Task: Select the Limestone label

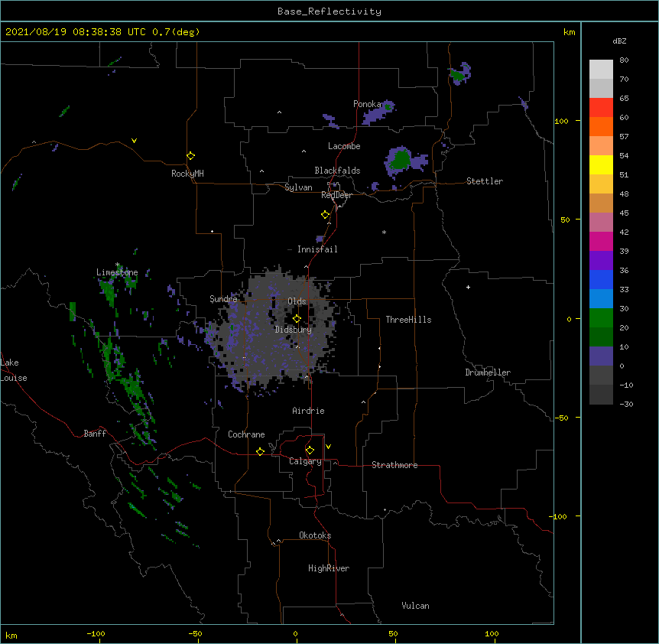Action: [x=117, y=272]
